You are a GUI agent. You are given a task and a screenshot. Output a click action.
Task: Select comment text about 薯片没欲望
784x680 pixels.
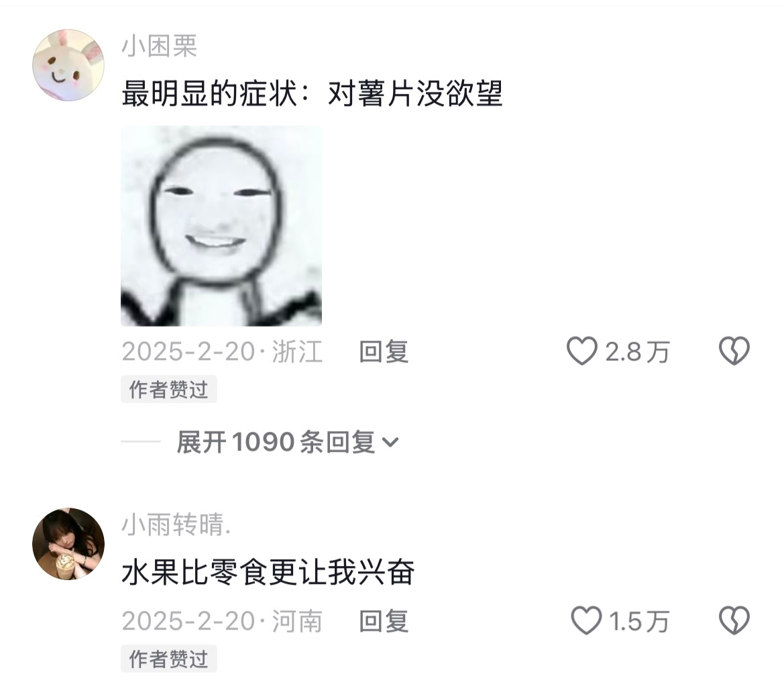pos(312,93)
